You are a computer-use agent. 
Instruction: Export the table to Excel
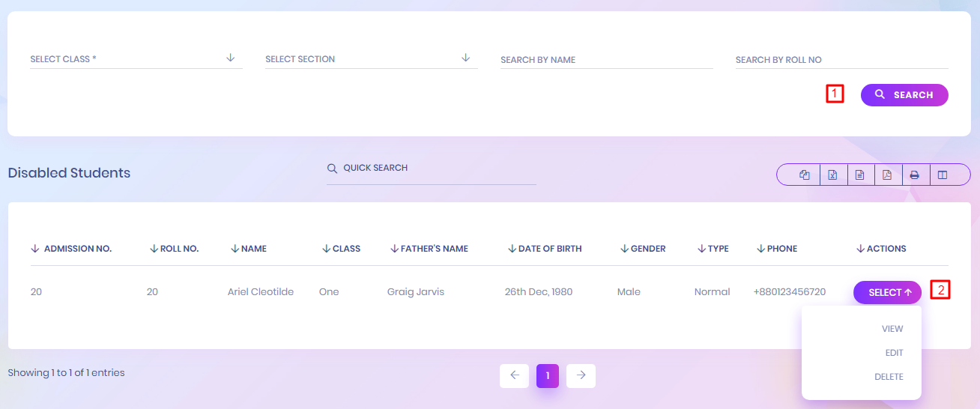(832, 175)
